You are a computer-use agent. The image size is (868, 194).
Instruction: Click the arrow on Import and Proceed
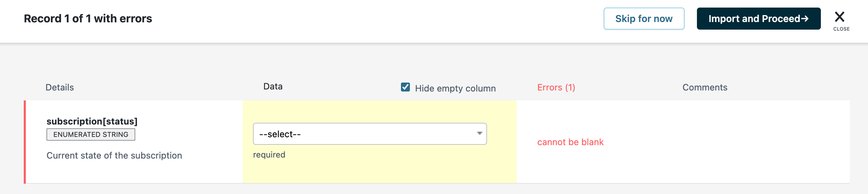pos(805,19)
